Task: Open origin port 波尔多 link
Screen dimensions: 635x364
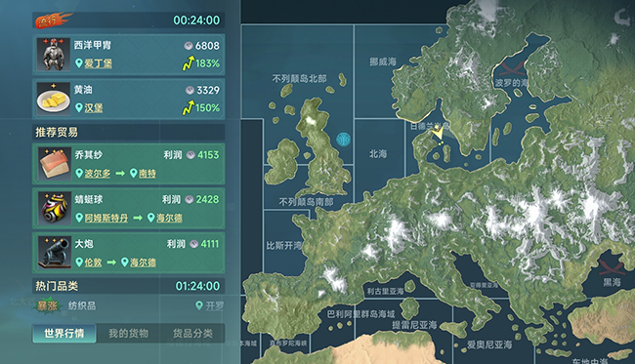Action: pos(97,174)
